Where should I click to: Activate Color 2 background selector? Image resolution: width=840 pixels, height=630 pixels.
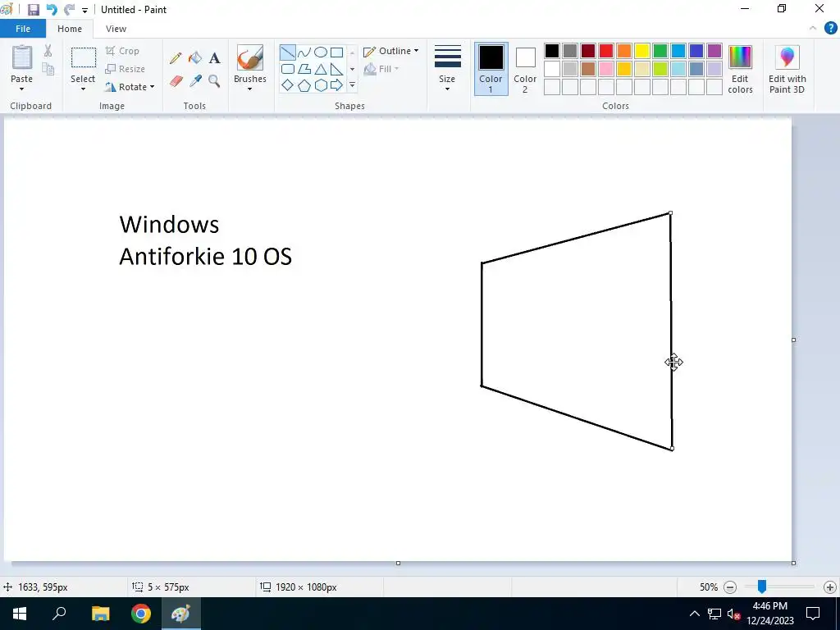[525, 69]
